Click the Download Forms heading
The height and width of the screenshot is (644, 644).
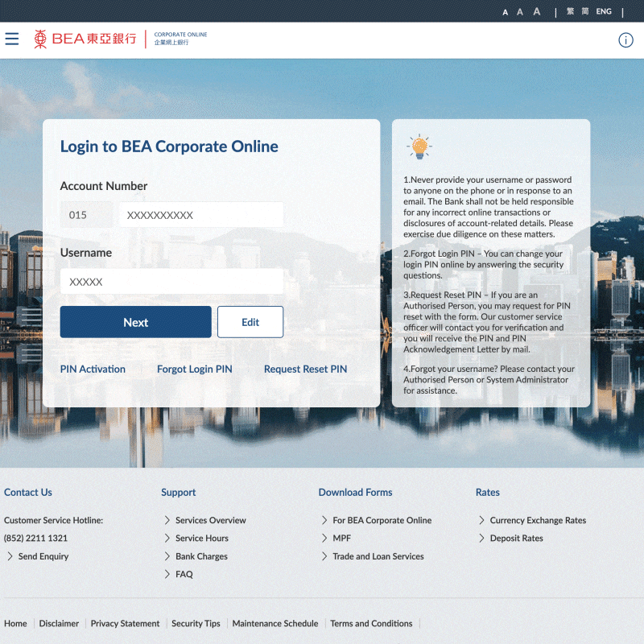(355, 493)
